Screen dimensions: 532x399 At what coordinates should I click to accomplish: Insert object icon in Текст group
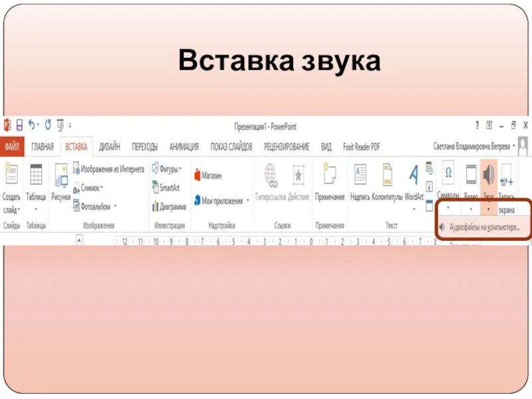[x=429, y=205]
